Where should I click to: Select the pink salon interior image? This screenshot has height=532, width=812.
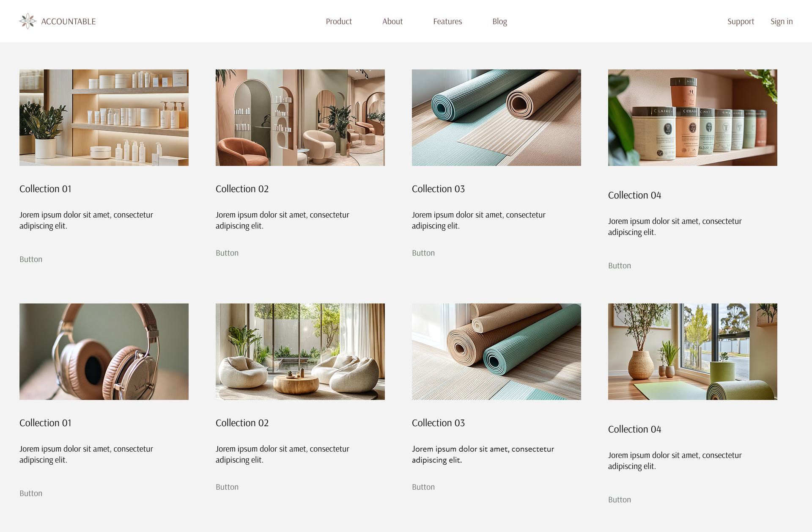click(300, 118)
